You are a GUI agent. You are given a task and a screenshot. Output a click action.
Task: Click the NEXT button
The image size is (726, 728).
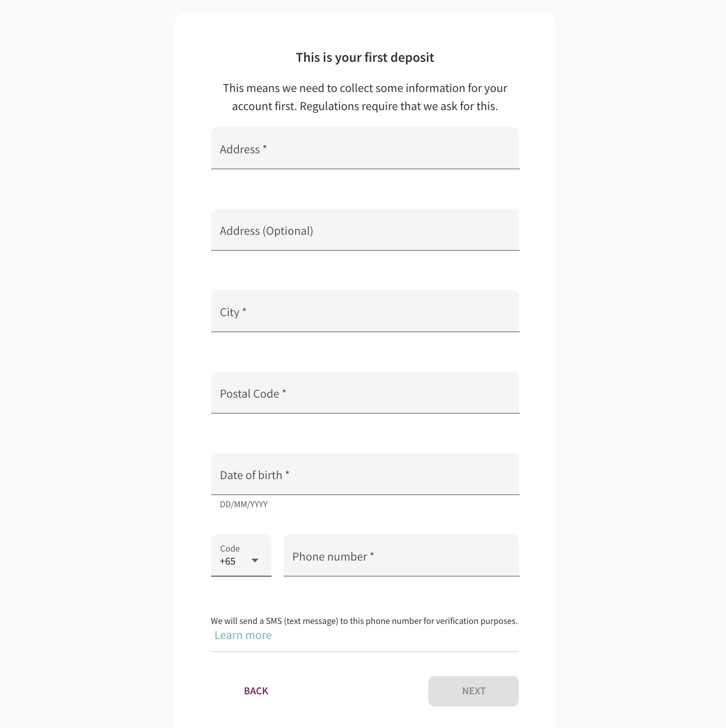coord(474,691)
